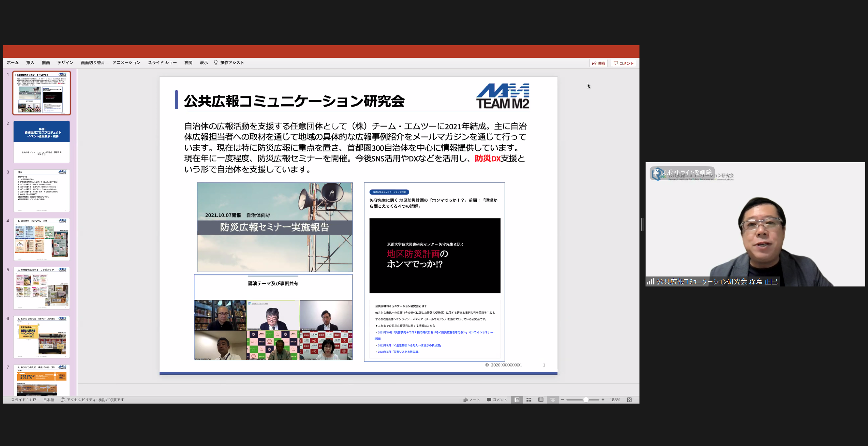Click link 2022年7月 災害リスクと防災篇

coord(399,352)
